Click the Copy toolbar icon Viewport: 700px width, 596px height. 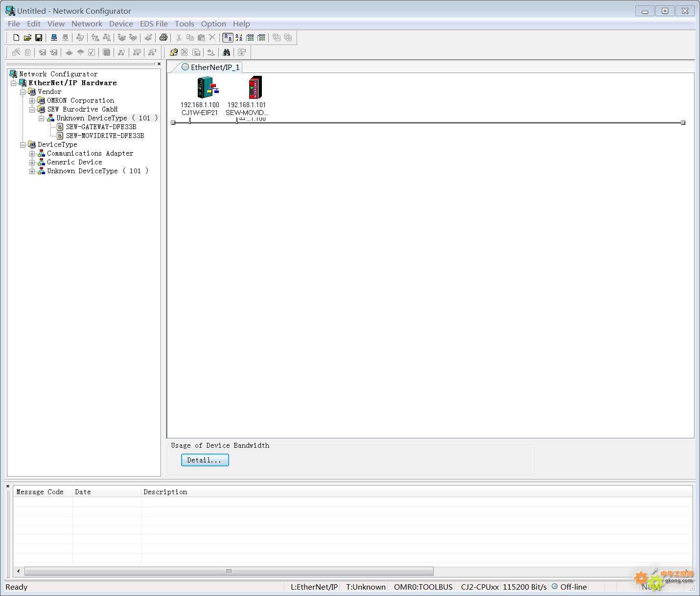pos(190,38)
